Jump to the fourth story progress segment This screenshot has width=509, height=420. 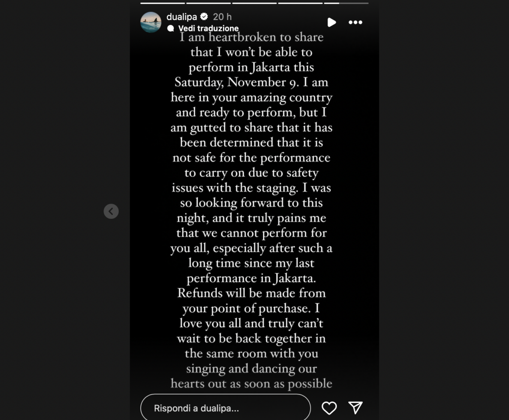(x=300, y=3)
